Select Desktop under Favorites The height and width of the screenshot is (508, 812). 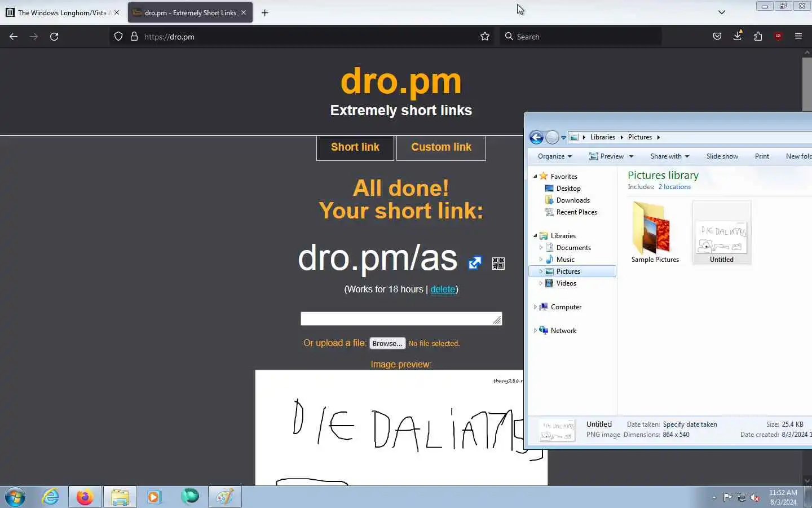[x=568, y=189]
